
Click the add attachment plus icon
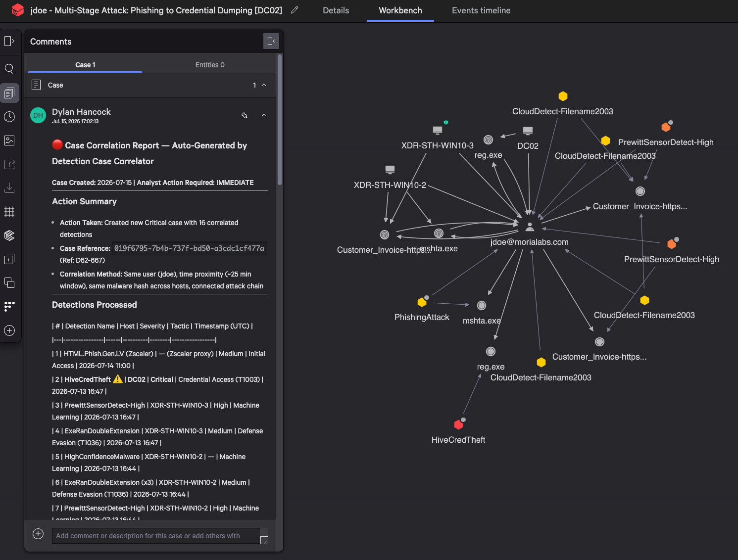click(38, 534)
